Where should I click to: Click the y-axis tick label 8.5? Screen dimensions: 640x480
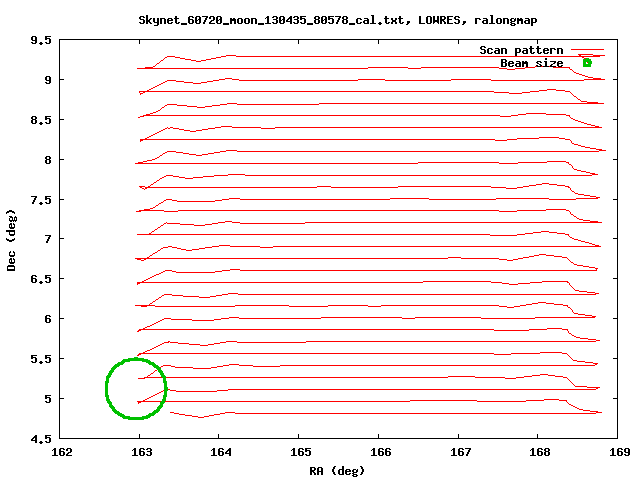(41, 120)
